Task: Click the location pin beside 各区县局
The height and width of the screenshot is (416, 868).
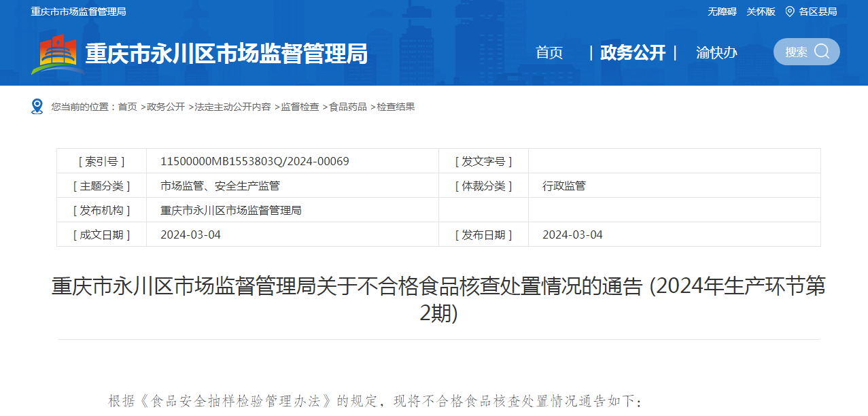Action: [789, 12]
